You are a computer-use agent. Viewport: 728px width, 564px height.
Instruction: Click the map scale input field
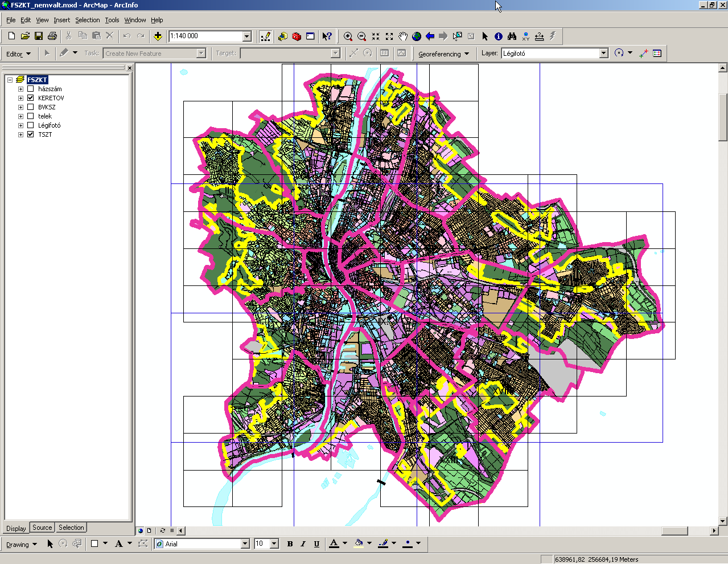(x=206, y=36)
